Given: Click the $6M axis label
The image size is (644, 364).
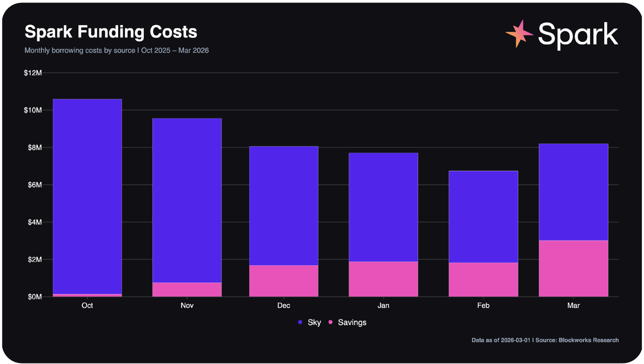Looking at the screenshot, I should [35, 185].
